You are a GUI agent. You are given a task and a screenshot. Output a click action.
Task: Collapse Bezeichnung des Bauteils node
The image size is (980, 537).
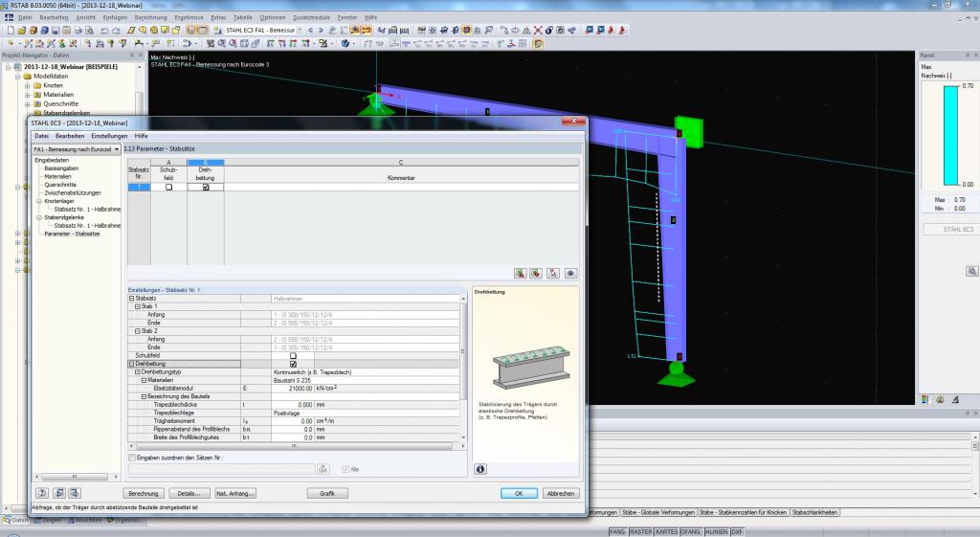[x=144, y=396]
